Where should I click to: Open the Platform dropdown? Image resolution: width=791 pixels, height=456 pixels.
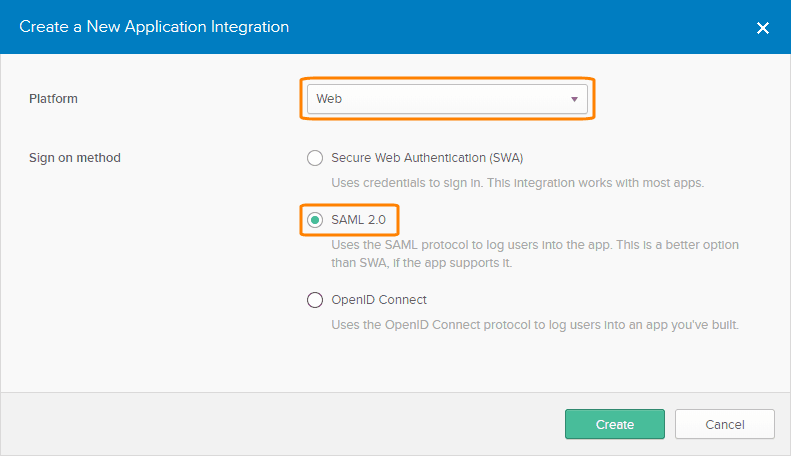pyautogui.click(x=446, y=99)
